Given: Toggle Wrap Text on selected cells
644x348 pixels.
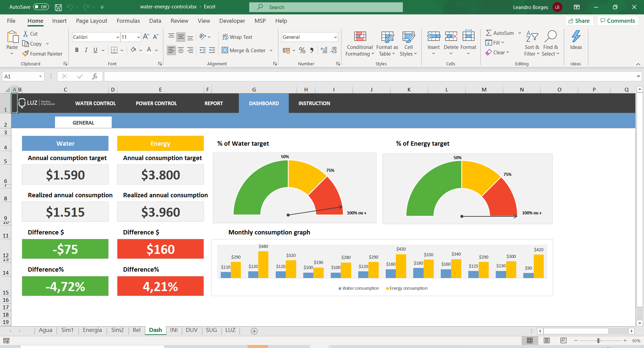Looking at the screenshot, I should pos(237,37).
